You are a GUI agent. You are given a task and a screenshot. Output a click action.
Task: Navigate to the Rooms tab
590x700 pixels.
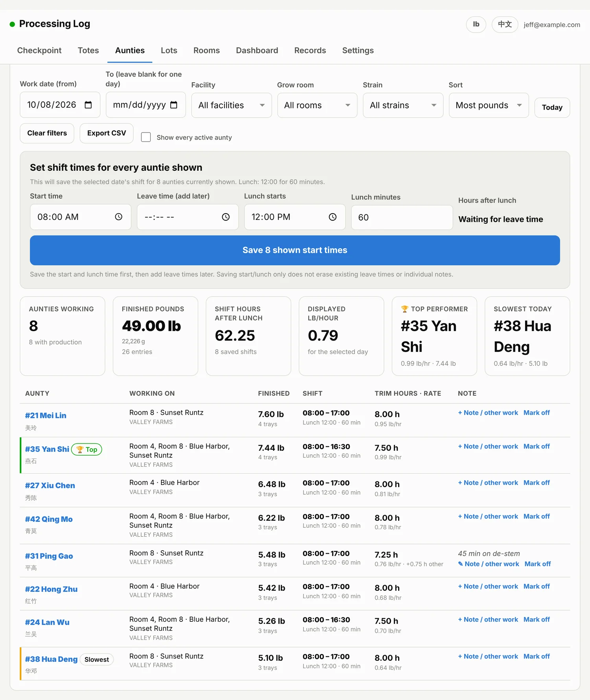coord(206,50)
